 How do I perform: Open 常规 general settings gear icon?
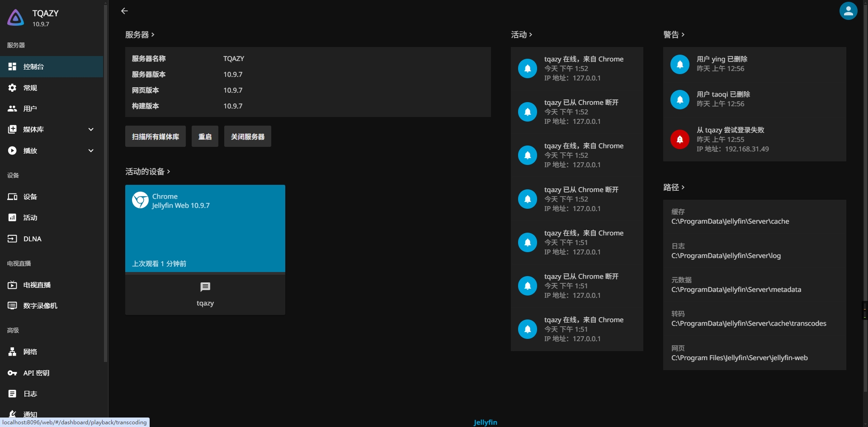click(x=12, y=88)
